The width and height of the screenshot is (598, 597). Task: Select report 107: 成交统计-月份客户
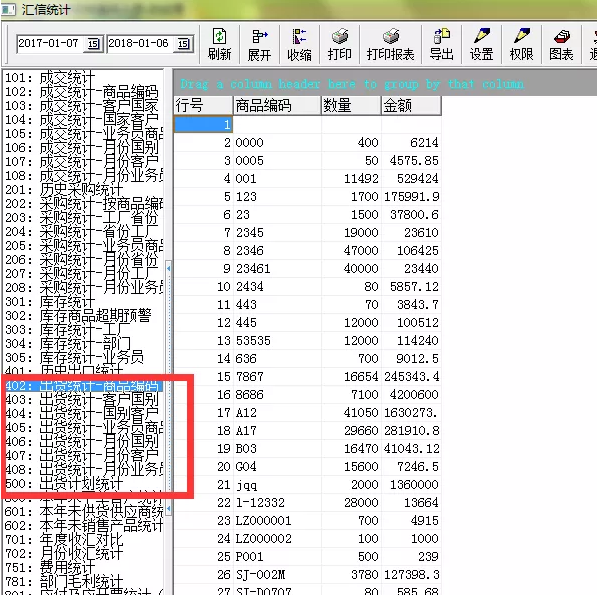click(82, 162)
